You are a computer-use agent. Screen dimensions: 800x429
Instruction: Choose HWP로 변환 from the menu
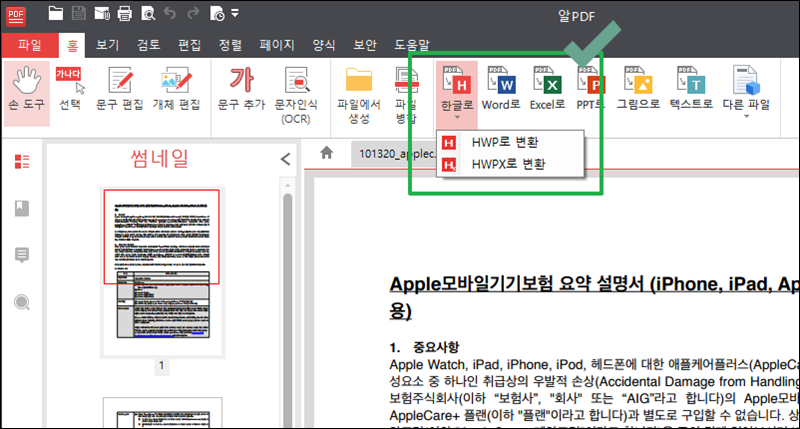[510, 142]
